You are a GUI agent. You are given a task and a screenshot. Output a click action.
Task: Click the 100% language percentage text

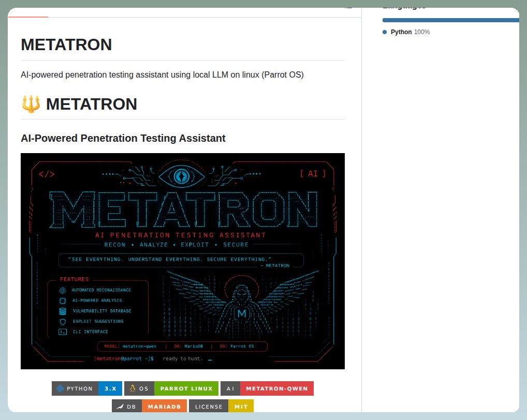pyautogui.click(x=422, y=32)
